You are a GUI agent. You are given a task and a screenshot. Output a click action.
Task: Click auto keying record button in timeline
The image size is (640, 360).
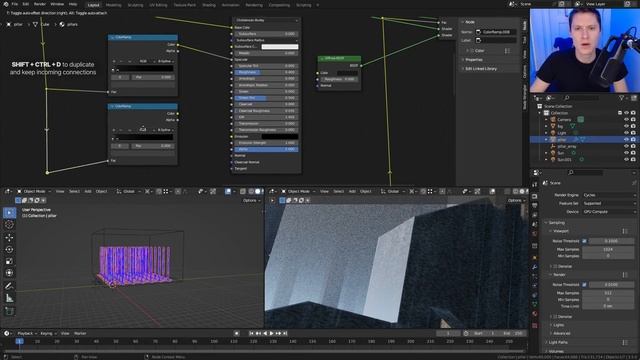[x=236, y=333]
